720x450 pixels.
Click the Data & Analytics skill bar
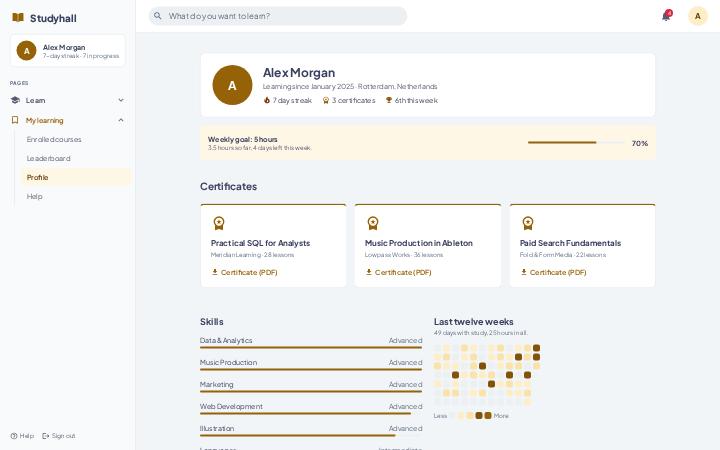pyautogui.click(x=311, y=348)
